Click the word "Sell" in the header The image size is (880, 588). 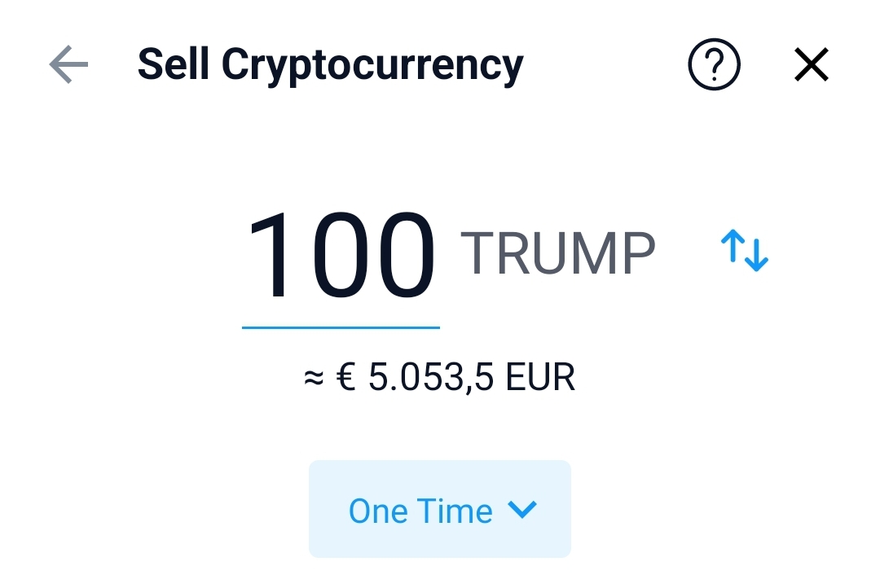[174, 64]
